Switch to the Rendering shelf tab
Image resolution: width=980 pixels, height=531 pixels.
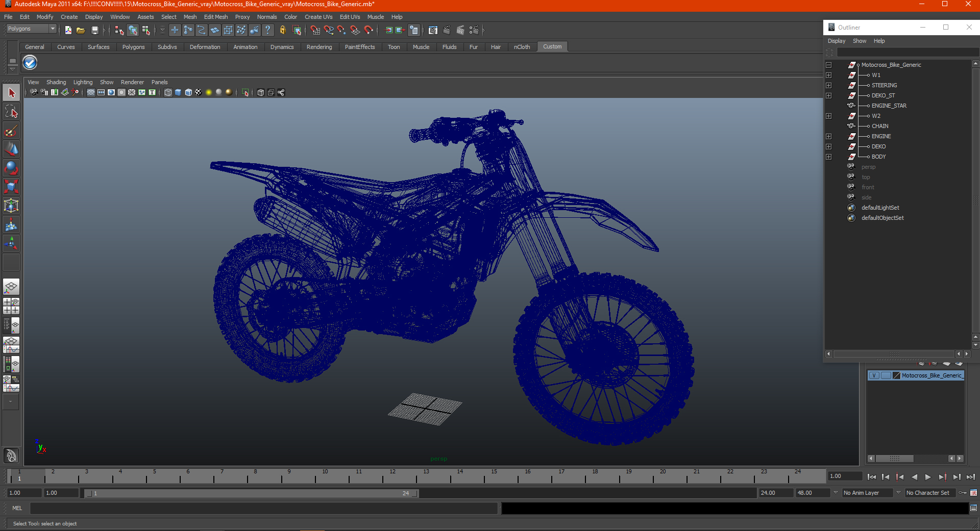click(319, 47)
